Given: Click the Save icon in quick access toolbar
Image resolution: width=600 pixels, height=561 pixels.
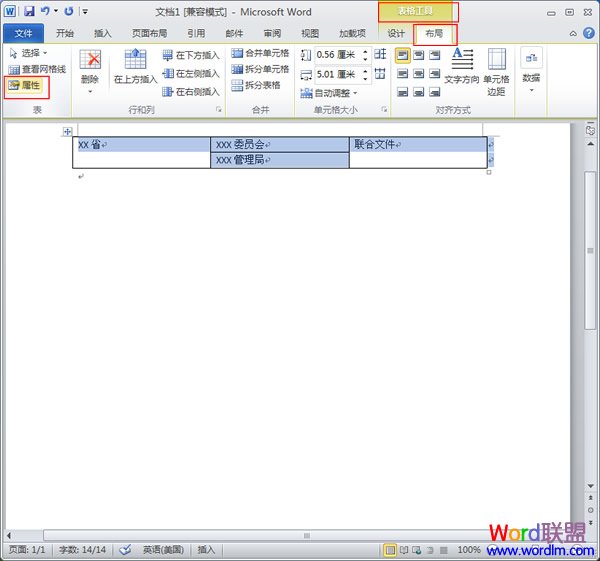Looking at the screenshot, I should point(29,11).
